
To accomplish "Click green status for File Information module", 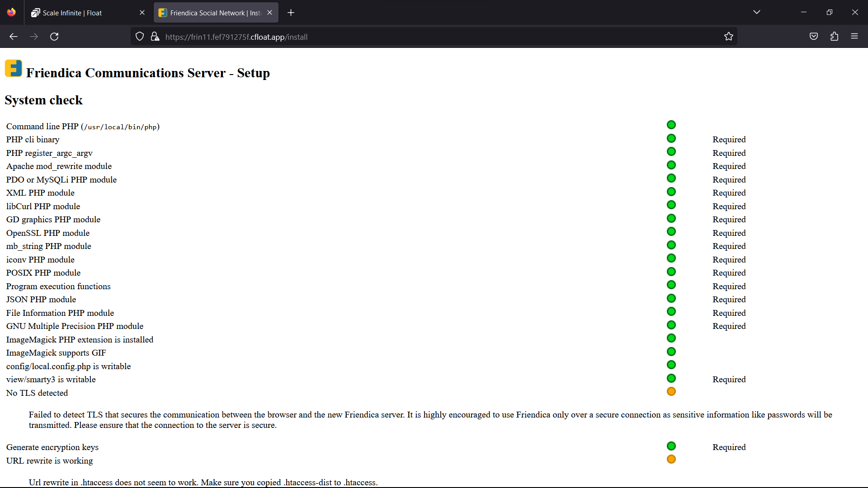I will point(671,311).
